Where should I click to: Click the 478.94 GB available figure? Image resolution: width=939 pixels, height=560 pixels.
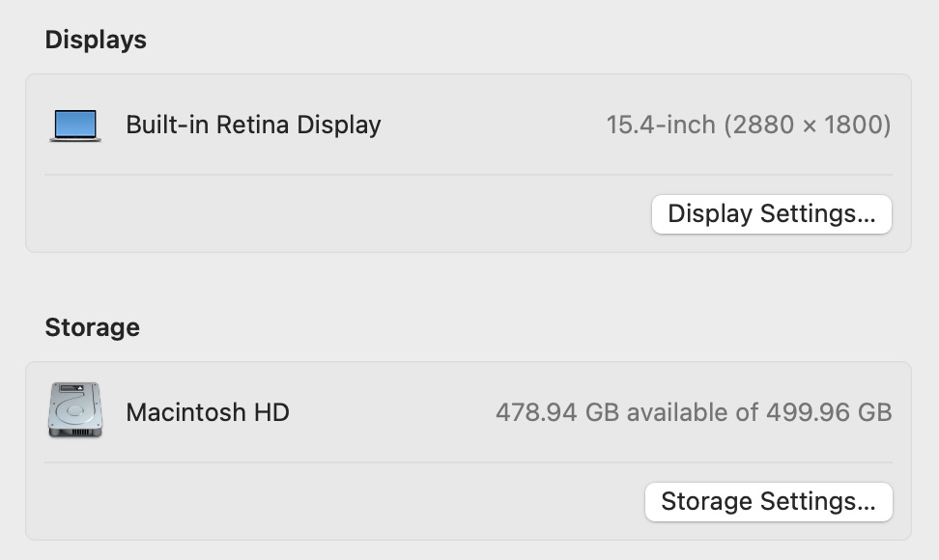tap(556, 412)
